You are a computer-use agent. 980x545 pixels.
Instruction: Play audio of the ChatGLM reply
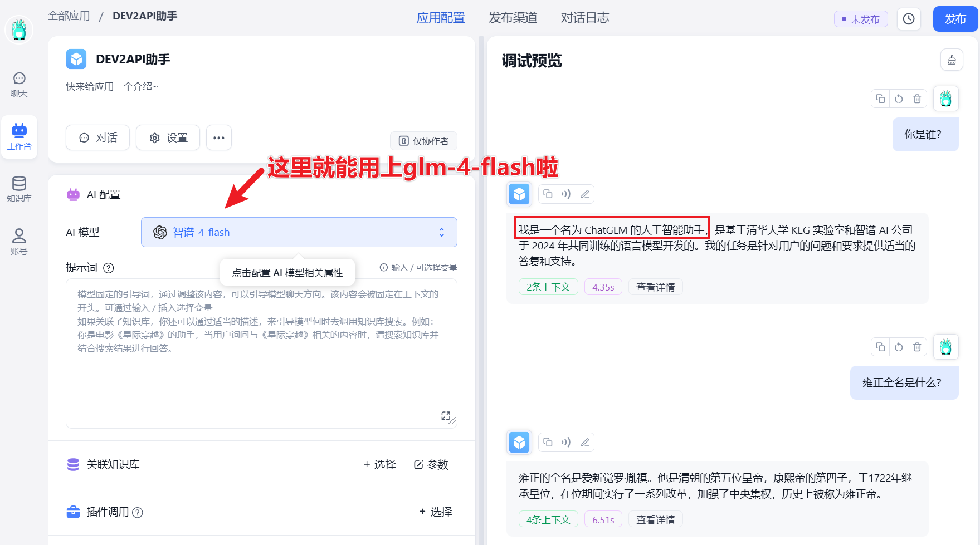[566, 194]
